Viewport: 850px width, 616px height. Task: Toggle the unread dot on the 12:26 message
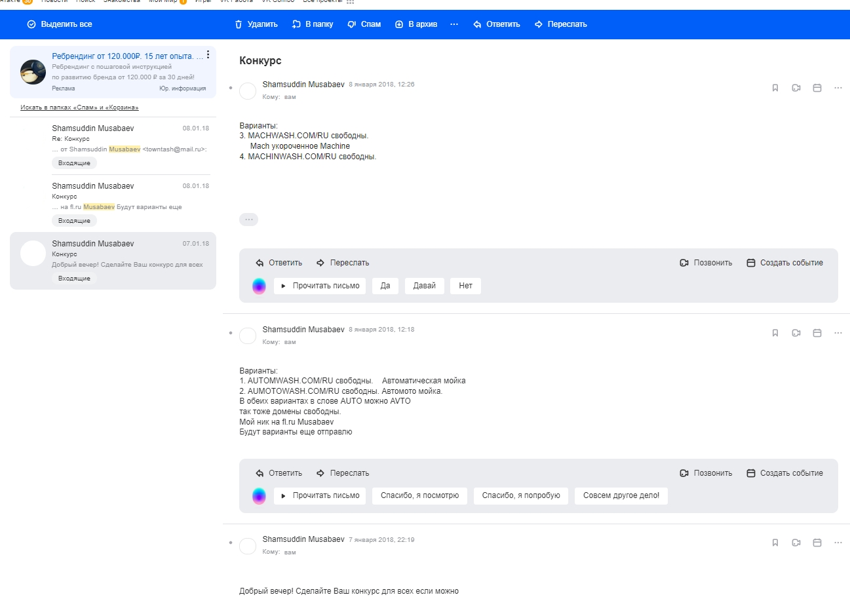point(231,88)
